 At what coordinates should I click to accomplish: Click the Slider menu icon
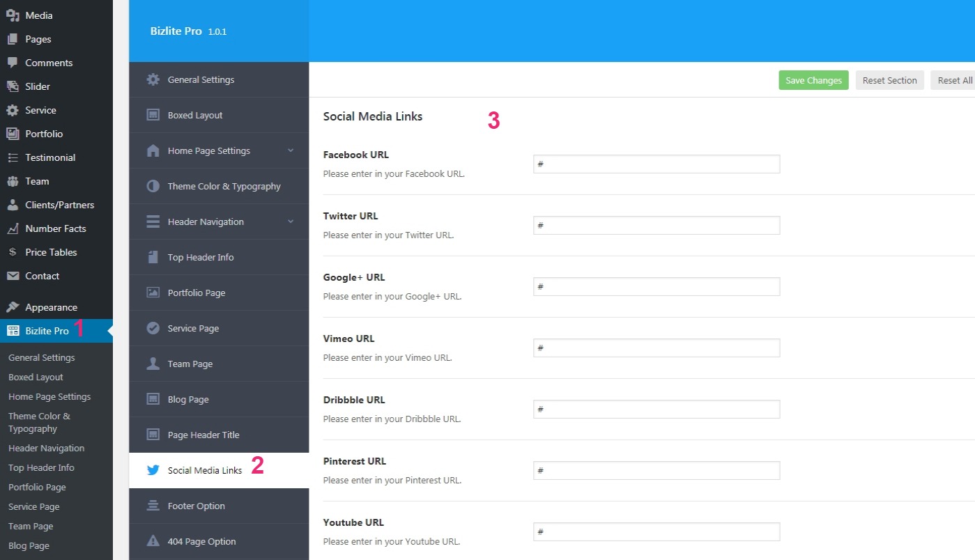pyautogui.click(x=13, y=86)
